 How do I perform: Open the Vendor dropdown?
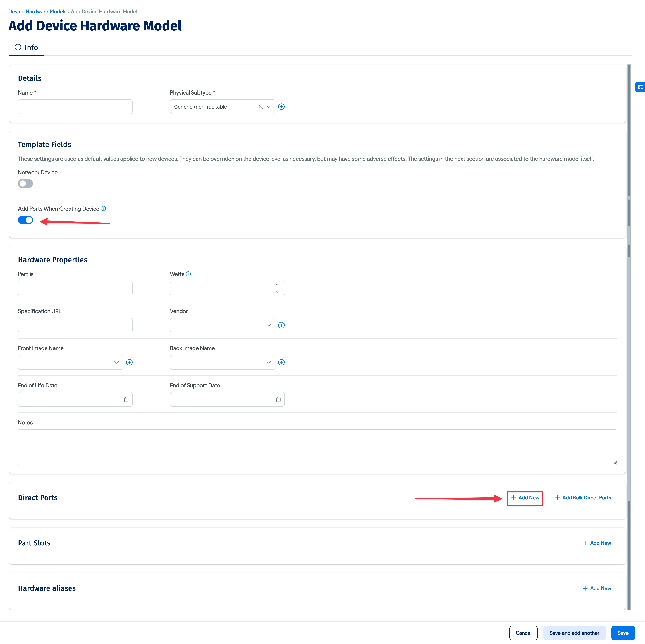pos(269,325)
